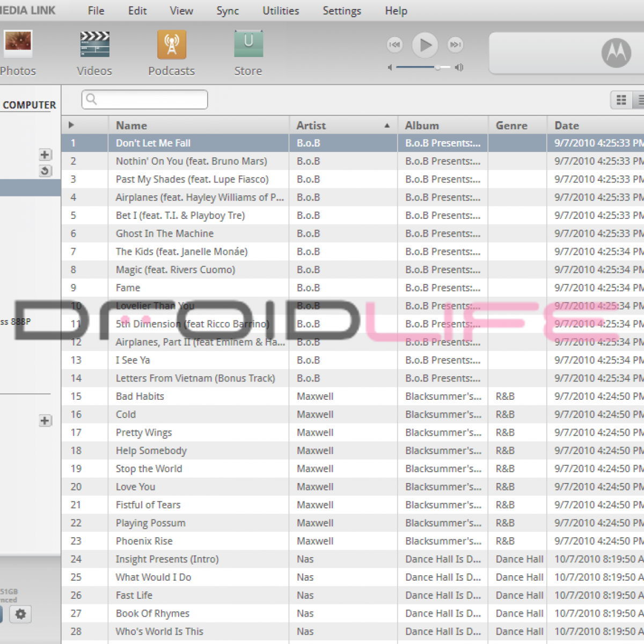Click the refresh icon in the sidebar
The image size is (644, 644).
[x=45, y=171]
